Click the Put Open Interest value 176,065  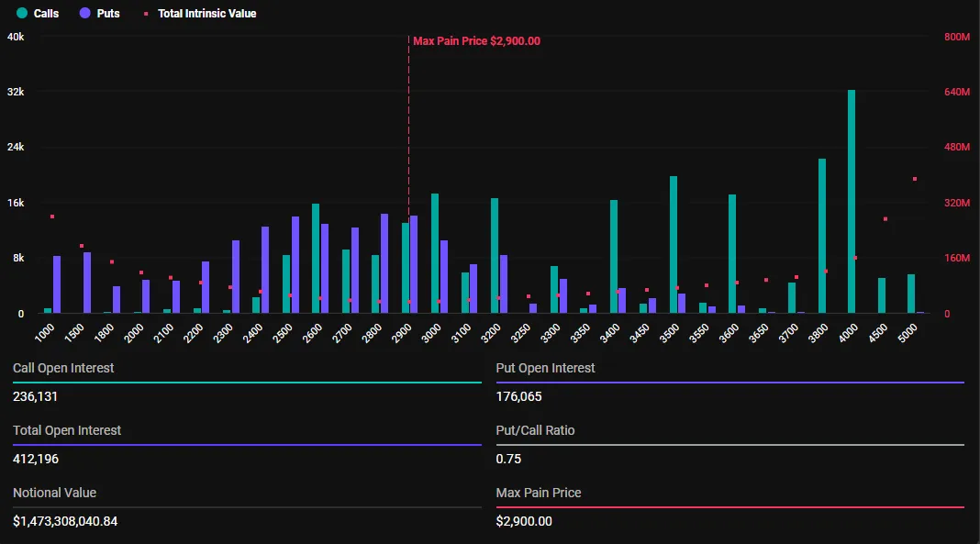(x=518, y=396)
